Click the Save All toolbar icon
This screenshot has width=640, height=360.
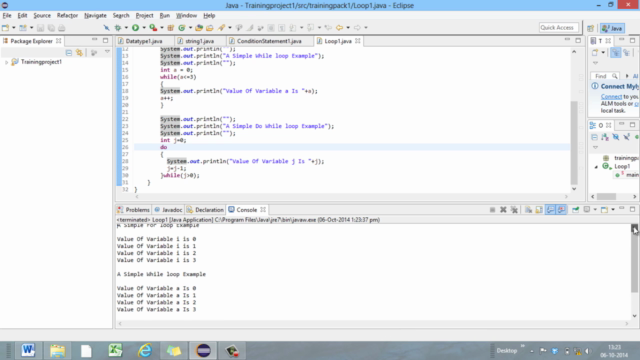[x=51, y=28]
